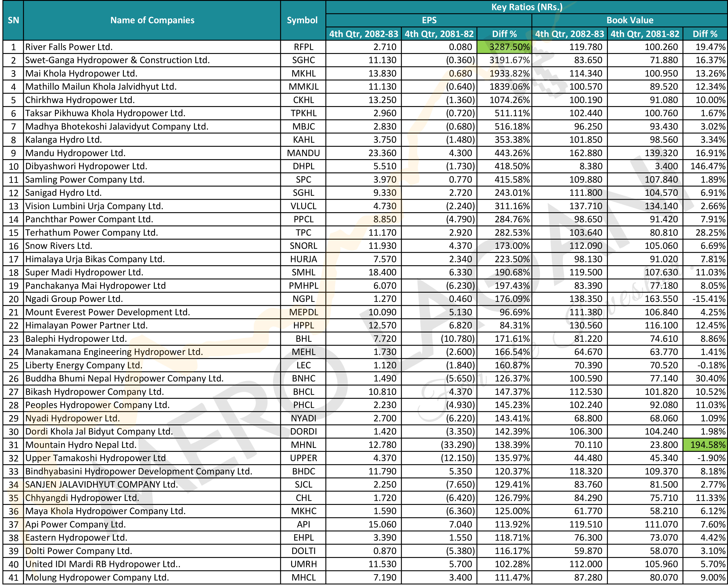Screen dimensions: 728x586
Task: Select the green 194.58% Book Value cell
Action: (705, 445)
